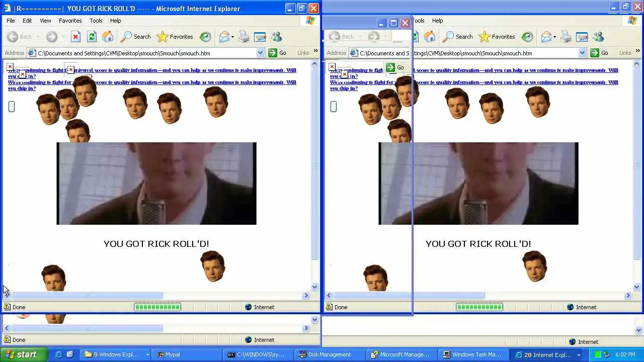Viewport: 644px width, 362px height.
Task: Open the Mail dropdown arrow in right window
Action: 554,37
